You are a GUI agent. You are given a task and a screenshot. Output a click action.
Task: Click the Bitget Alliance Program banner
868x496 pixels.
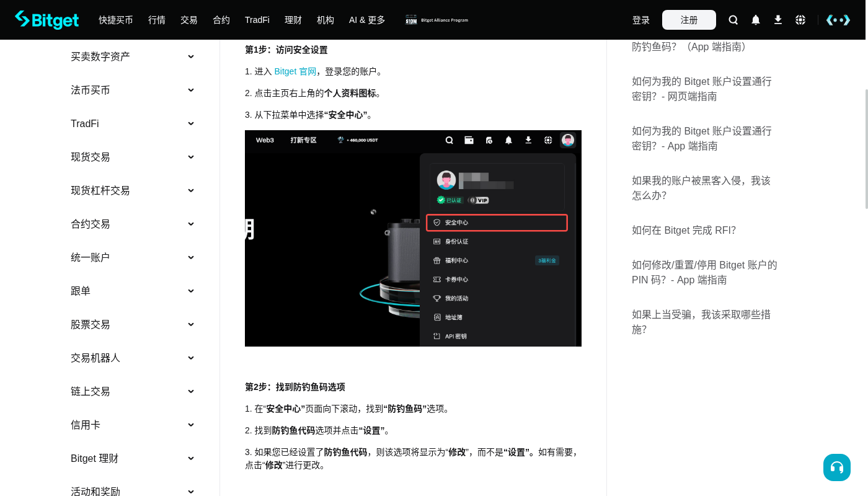(437, 20)
